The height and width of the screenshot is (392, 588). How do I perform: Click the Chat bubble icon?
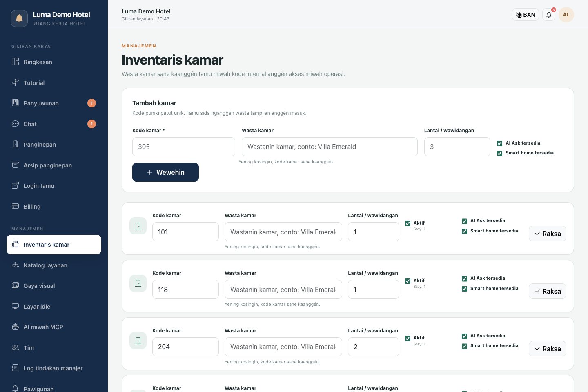pos(16,124)
